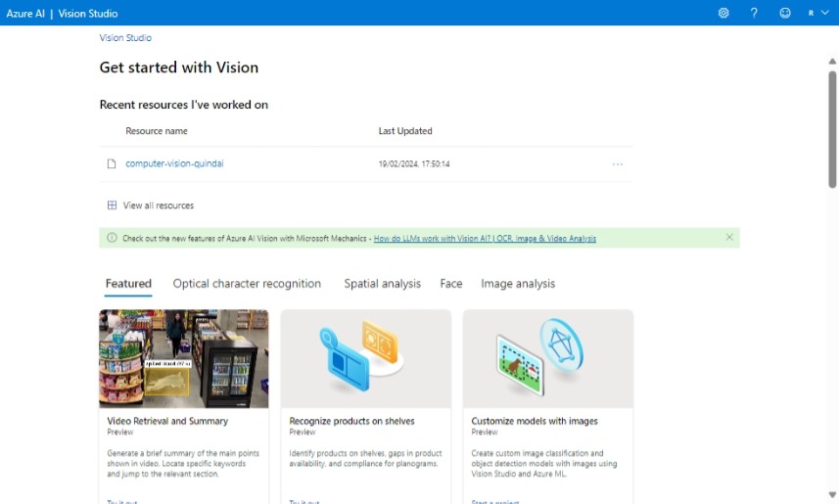Image resolution: width=839 pixels, height=504 pixels.
Task: Open the settings gear in header
Action: pyautogui.click(x=723, y=13)
